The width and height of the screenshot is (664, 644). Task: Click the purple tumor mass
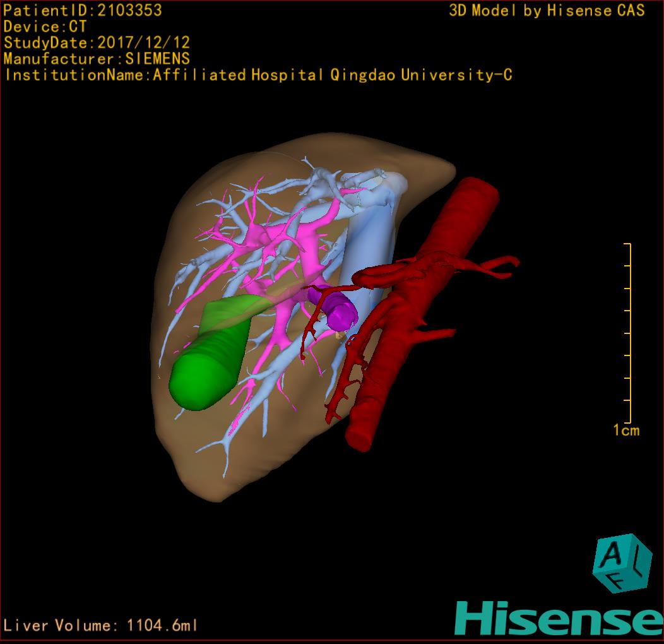coord(335,311)
